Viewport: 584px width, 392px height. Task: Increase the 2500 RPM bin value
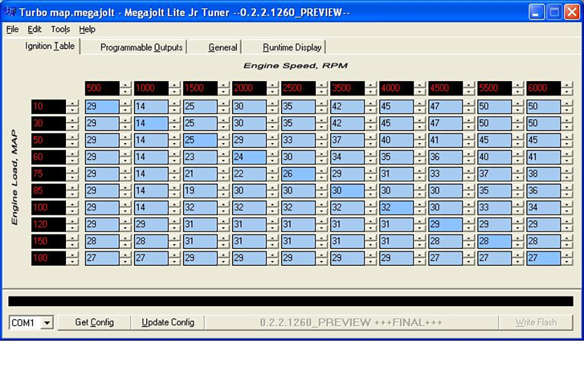point(321,85)
